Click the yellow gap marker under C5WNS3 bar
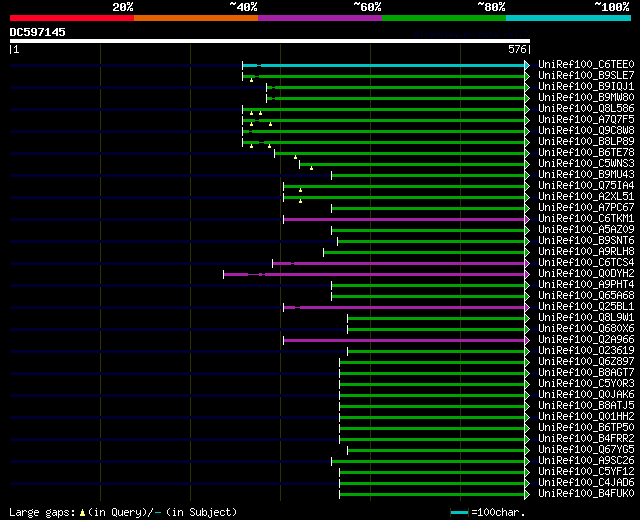Screen dimensions: 640x520 point(311,168)
